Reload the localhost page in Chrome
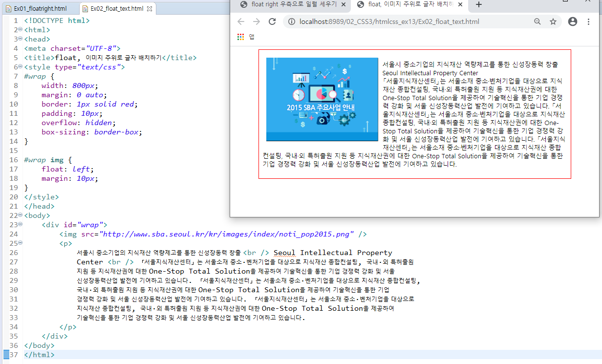The width and height of the screenshot is (602, 364). [x=273, y=21]
